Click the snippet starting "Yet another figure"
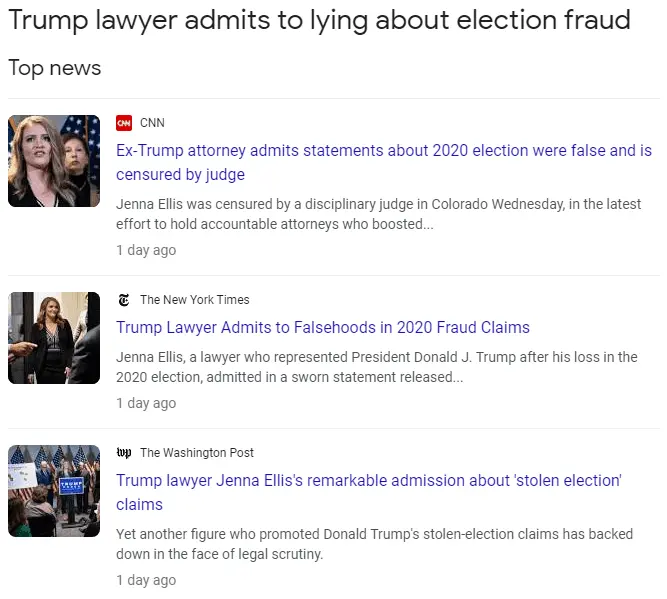This screenshot has width=667, height=599. tap(374, 544)
